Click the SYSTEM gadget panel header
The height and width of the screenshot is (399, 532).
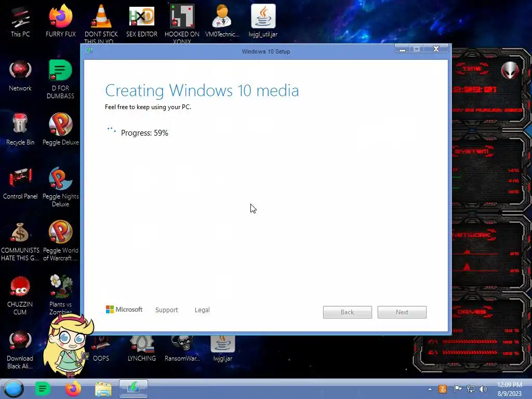coord(472,151)
